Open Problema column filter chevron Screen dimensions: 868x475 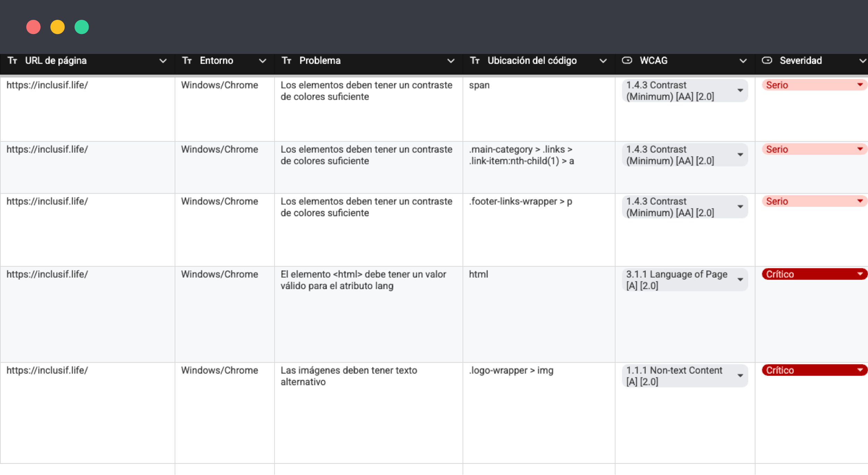click(451, 61)
